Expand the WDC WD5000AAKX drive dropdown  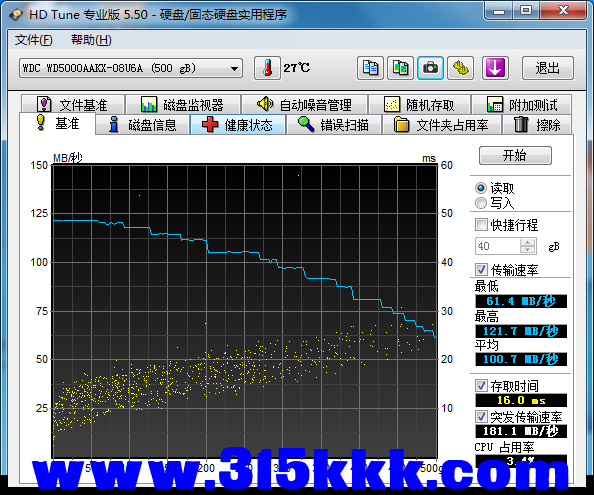131,68
